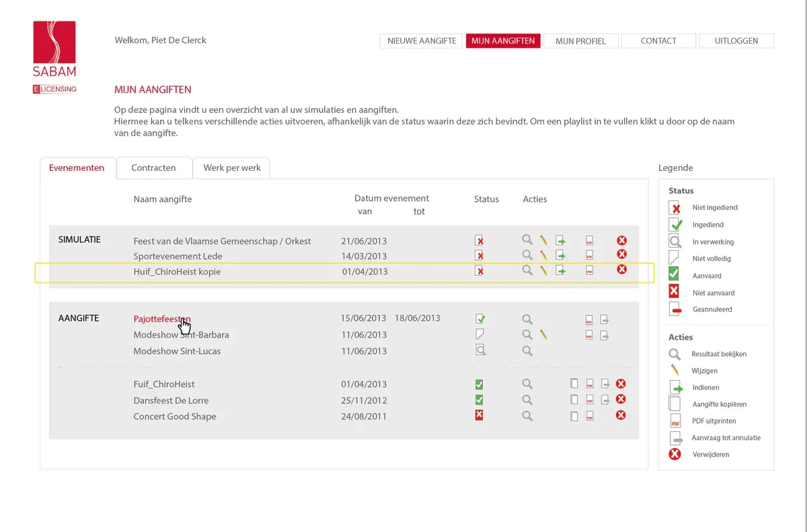Open Concert Good Shape aangifte
The image size is (807, 532).
coord(175,416)
